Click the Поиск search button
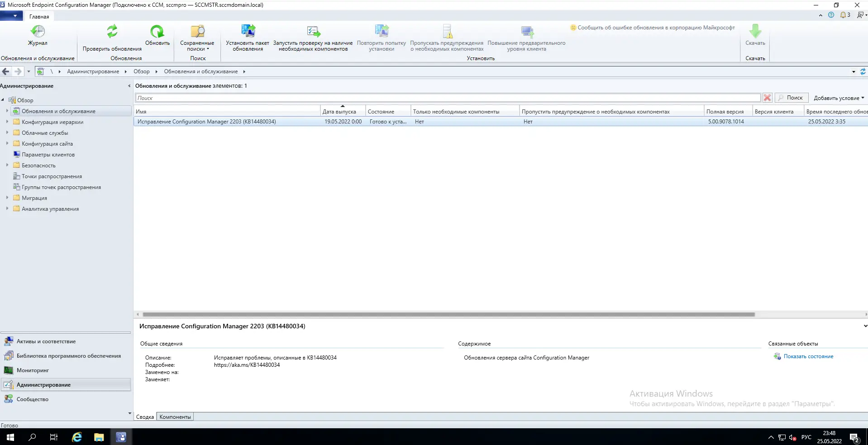This screenshot has width=868, height=445. tap(791, 98)
